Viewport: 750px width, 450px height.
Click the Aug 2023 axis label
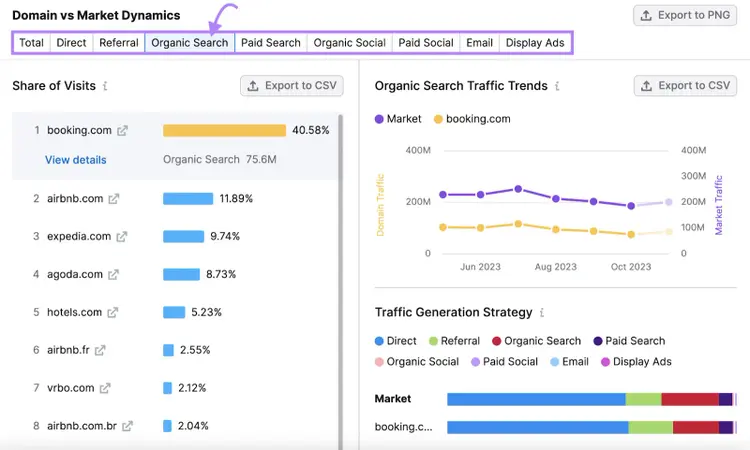(556, 267)
